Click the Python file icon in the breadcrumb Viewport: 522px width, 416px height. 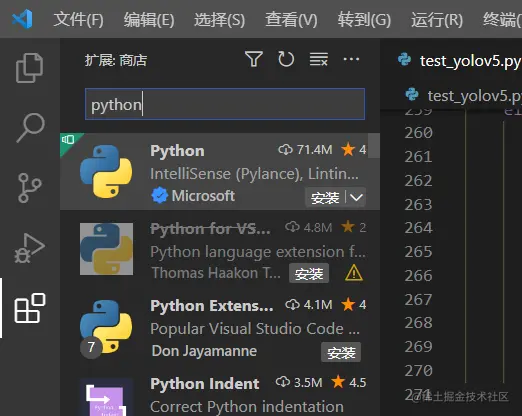pyautogui.click(x=412, y=94)
